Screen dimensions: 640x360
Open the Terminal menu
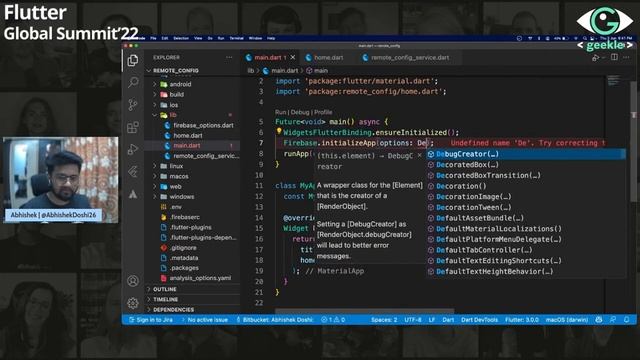point(236,38)
